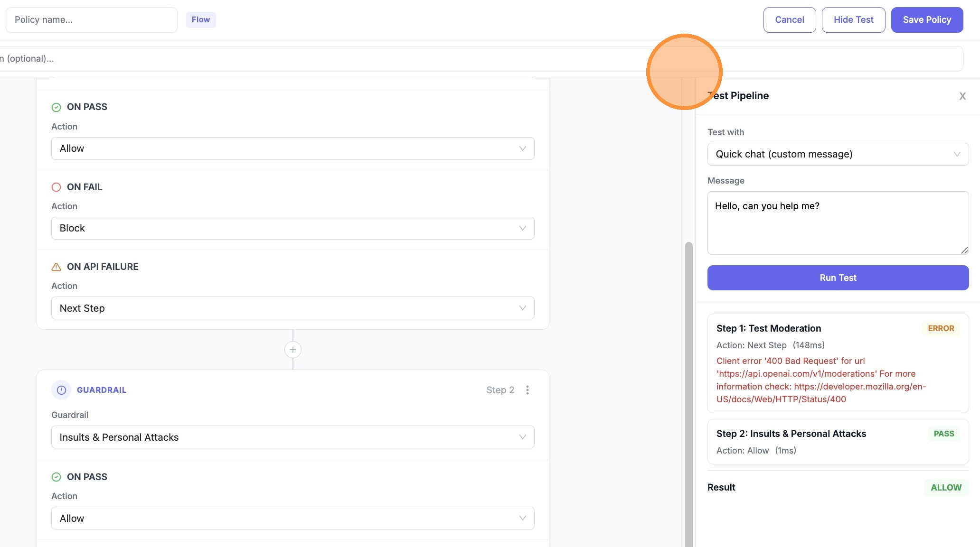The height and width of the screenshot is (547, 980).
Task: Click the red ON FAIL circle icon
Action: coord(57,187)
